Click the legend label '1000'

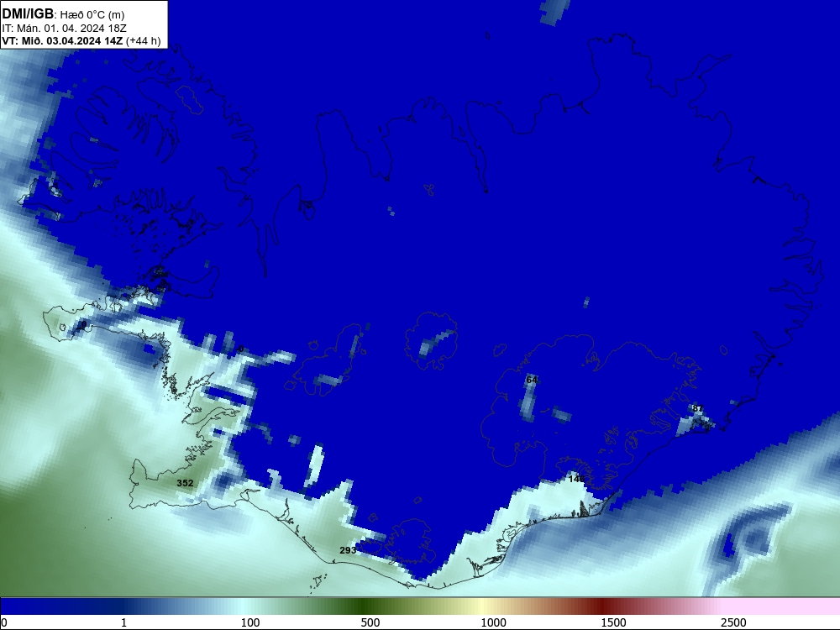(x=493, y=622)
